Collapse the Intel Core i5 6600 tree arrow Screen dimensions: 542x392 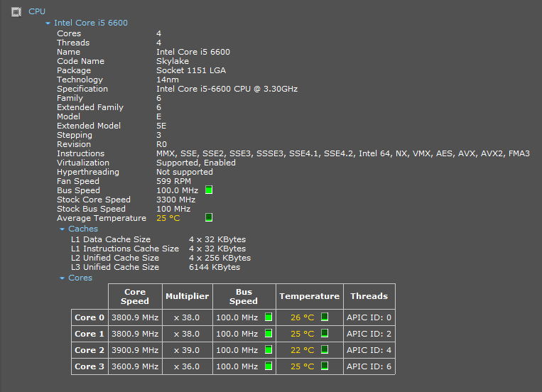[x=48, y=23]
